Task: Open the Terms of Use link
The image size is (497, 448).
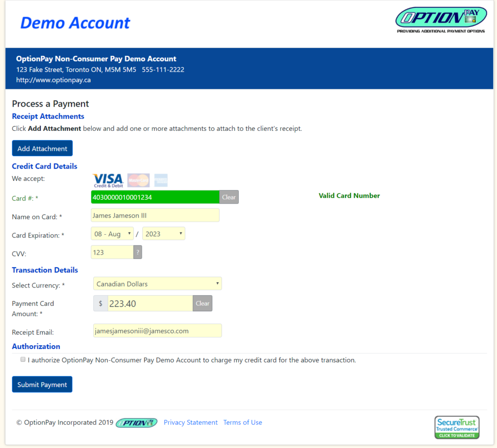Action: pos(243,423)
